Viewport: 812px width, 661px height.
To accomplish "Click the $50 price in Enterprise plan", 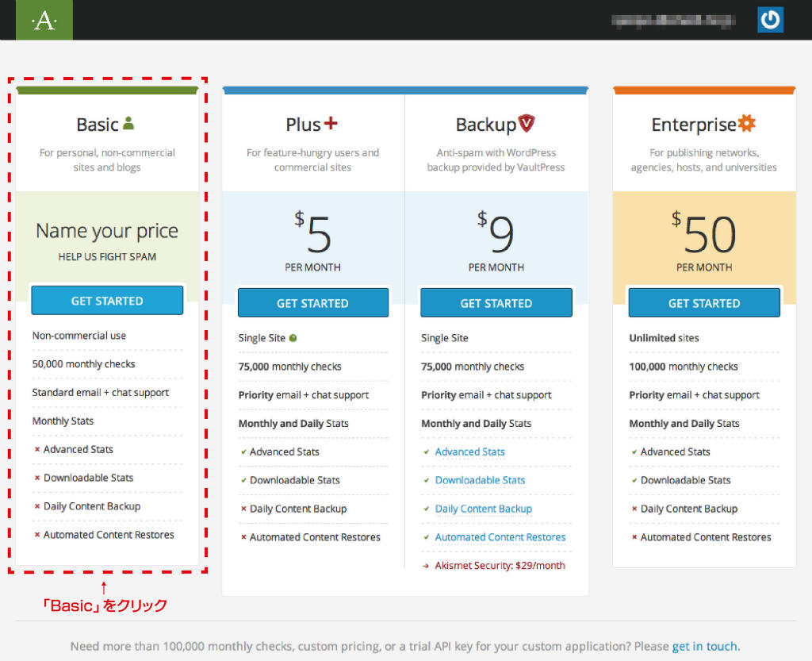I will 704,233.
